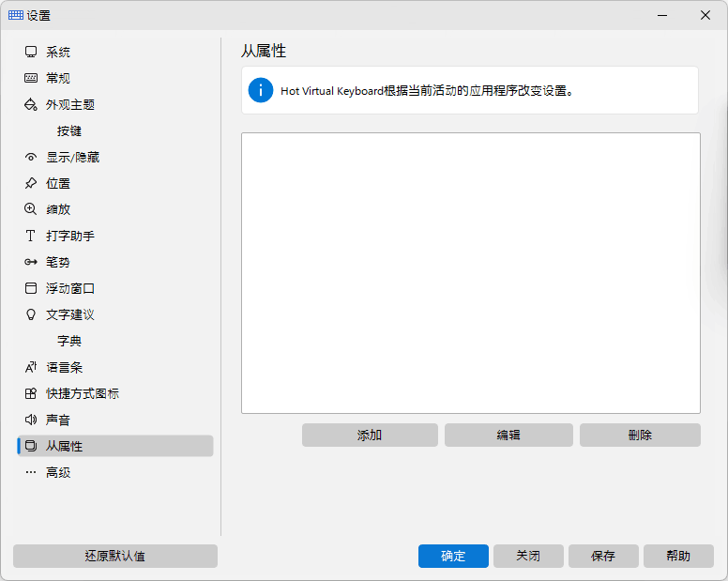Screen dimensions: 728x581
Task: Click the 保存 button
Action: 603,556
